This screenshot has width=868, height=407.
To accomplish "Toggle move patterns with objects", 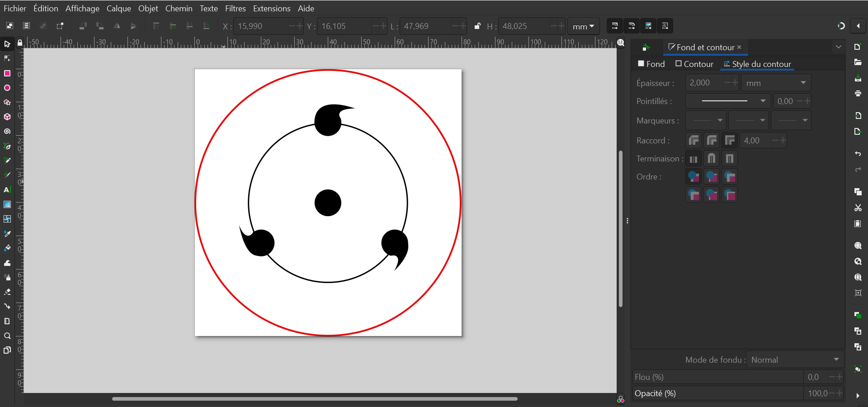I will (x=665, y=26).
